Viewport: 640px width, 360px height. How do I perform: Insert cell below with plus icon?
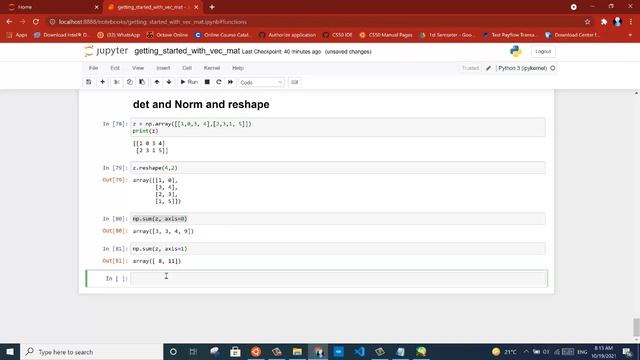point(102,82)
